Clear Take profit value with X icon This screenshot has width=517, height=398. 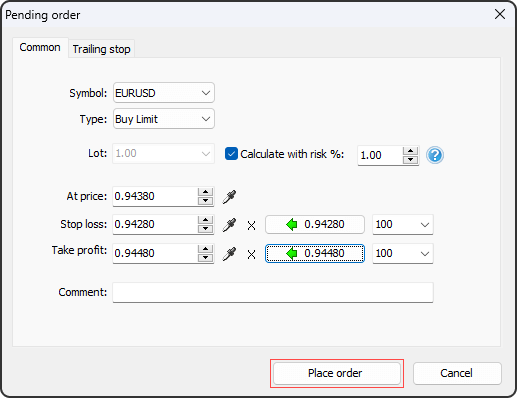tap(251, 255)
